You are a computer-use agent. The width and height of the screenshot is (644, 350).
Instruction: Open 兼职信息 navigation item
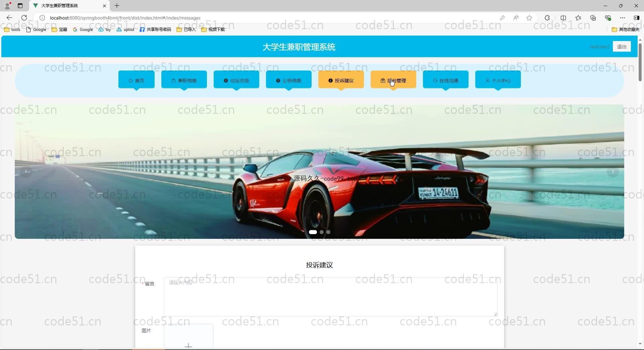(184, 80)
